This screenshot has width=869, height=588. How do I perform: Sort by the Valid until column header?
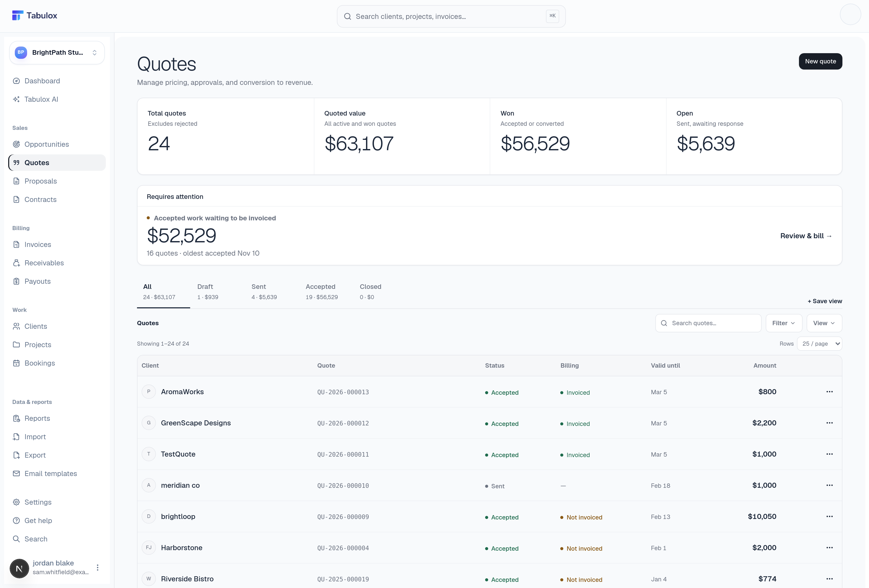point(665,365)
